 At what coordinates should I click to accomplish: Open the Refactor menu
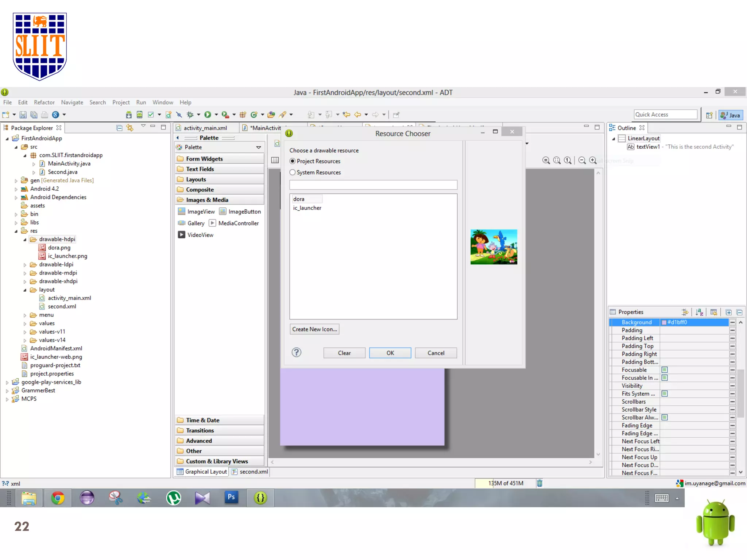tap(44, 102)
